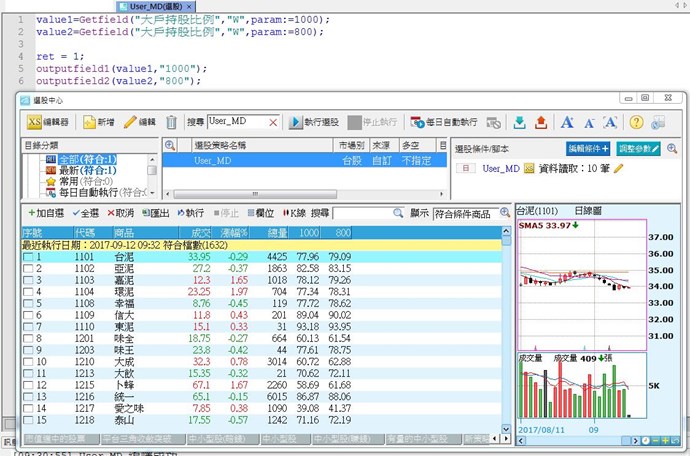Expand the User_MD condition script node
Image resolution: width=690 pixels, height=456 pixels.
click(x=464, y=168)
